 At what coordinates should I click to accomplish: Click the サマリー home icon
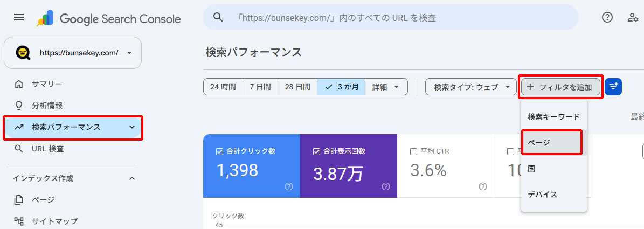19,85
